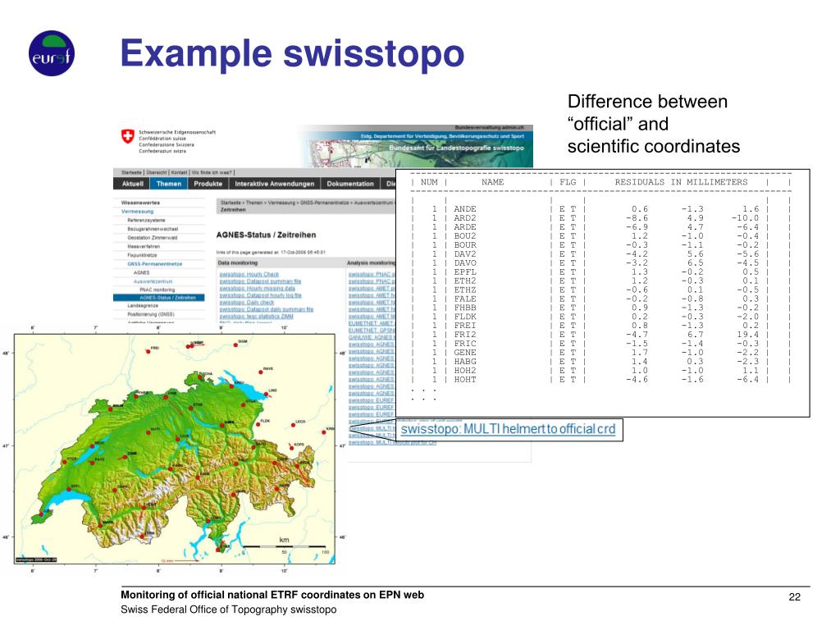Open the 'Wo finde ich was?' link

click(211, 172)
